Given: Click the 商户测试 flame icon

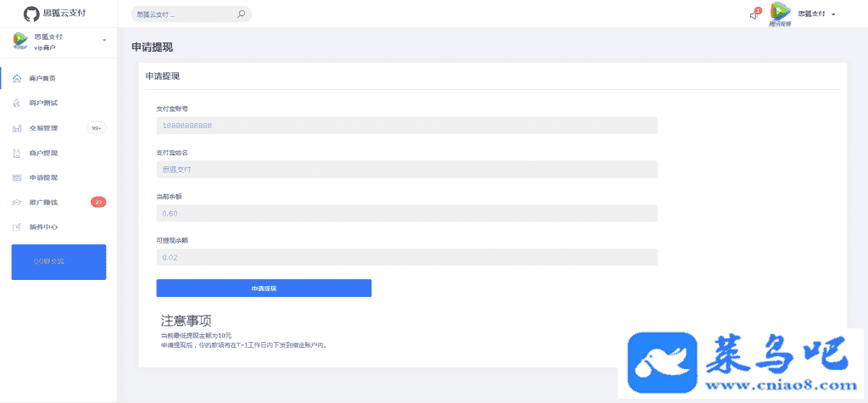Looking at the screenshot, I should tap(17, 103).
